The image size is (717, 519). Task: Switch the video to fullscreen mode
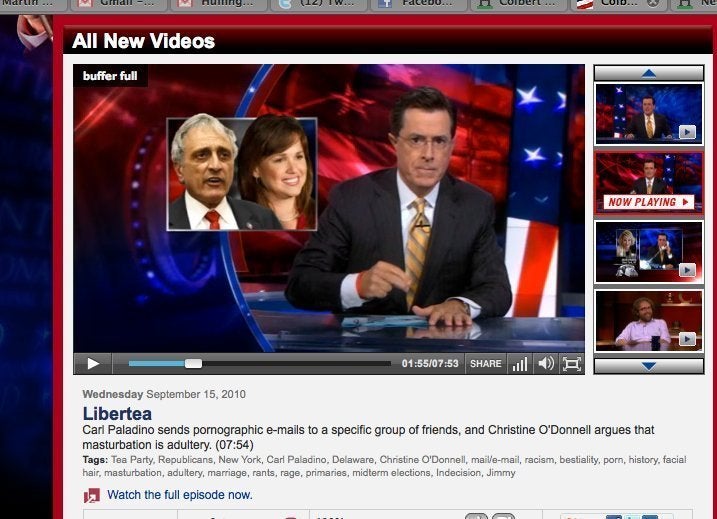pyautogui.click(x=572, y=364)
